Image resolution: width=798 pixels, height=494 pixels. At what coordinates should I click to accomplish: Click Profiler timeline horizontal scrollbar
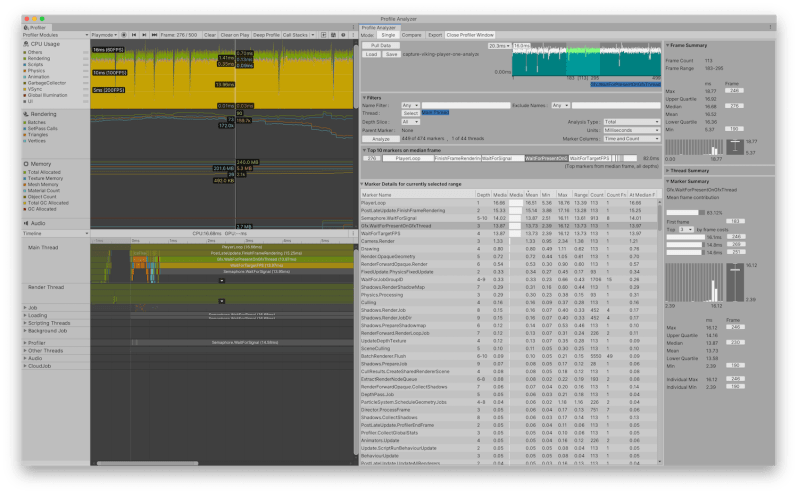pyautogui.click(x=148, y=463)
